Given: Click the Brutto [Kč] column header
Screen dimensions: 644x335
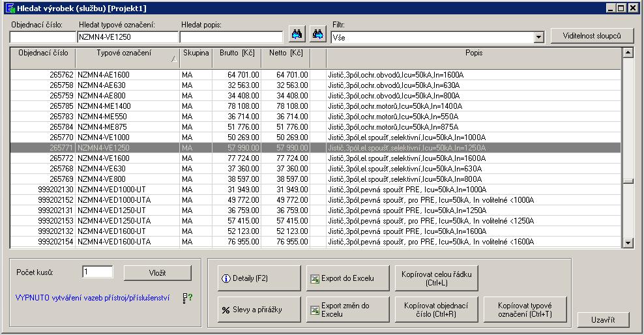Looking at the screenshot, I should point(237,58).
